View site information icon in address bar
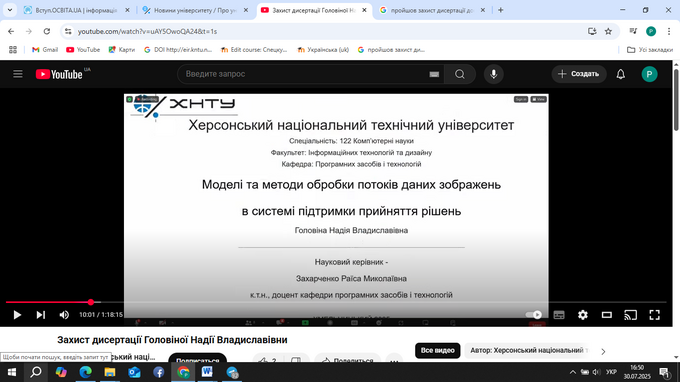This screenshot has width=680, height=382. coord(68,31)
